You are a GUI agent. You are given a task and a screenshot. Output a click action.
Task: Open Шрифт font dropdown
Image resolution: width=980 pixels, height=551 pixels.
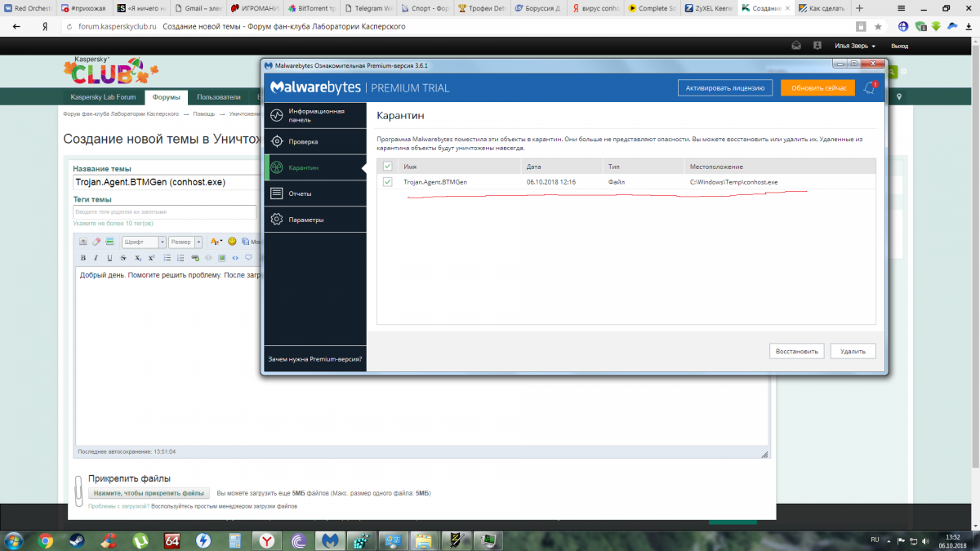coord(144,242)
